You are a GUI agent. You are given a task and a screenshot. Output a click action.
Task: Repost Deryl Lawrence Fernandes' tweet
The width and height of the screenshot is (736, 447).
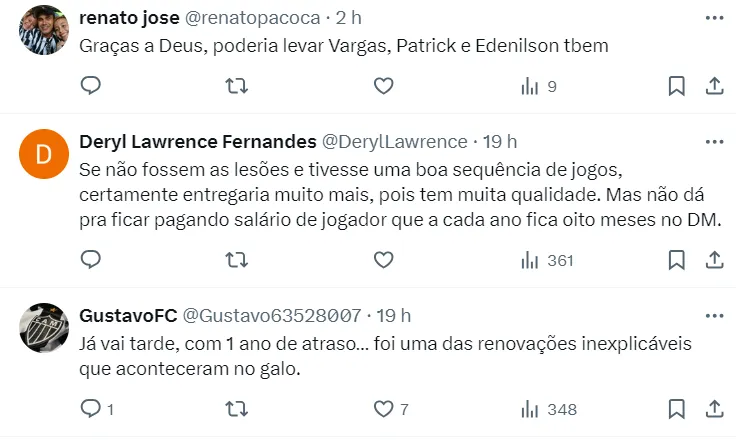click(237, 260)
